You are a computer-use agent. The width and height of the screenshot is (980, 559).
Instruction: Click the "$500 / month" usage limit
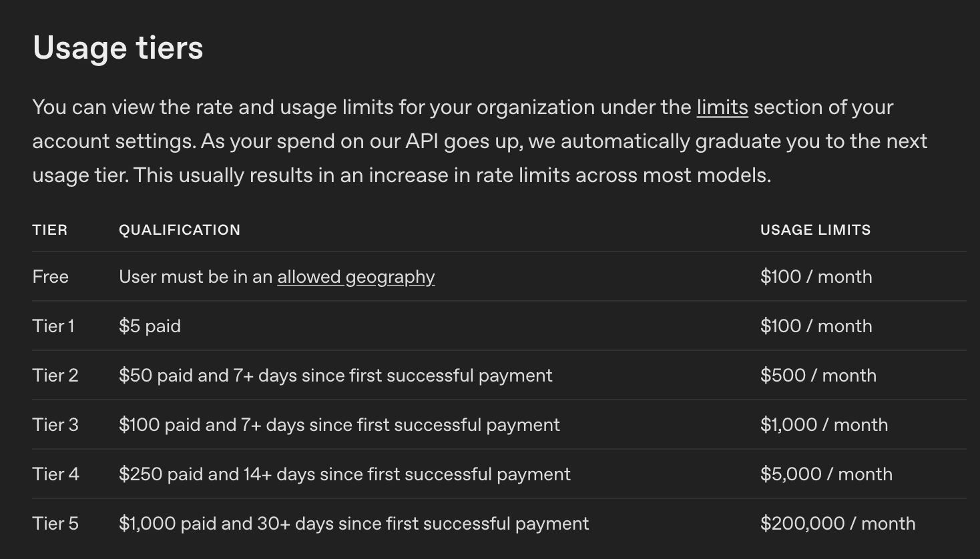point(818,376)
